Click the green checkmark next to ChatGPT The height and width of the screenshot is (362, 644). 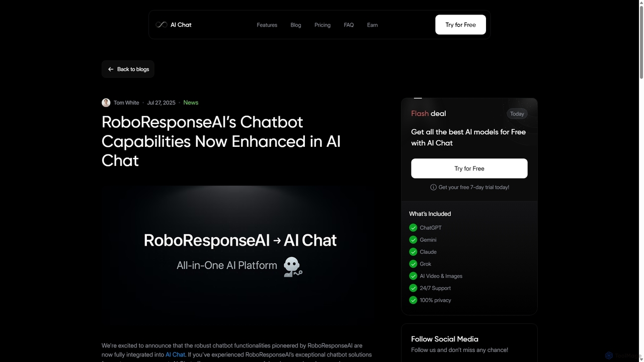pyautogui.click(x=413, y=228)
